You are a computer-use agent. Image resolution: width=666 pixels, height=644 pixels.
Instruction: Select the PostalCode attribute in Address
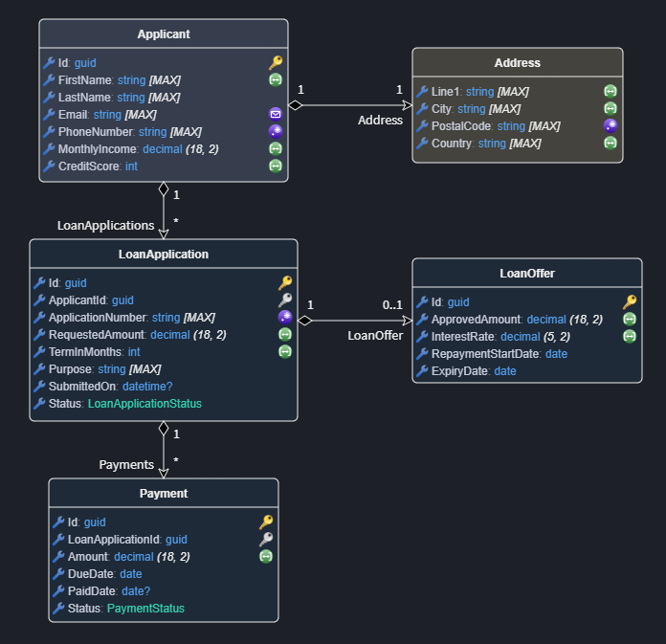point(518,125)
